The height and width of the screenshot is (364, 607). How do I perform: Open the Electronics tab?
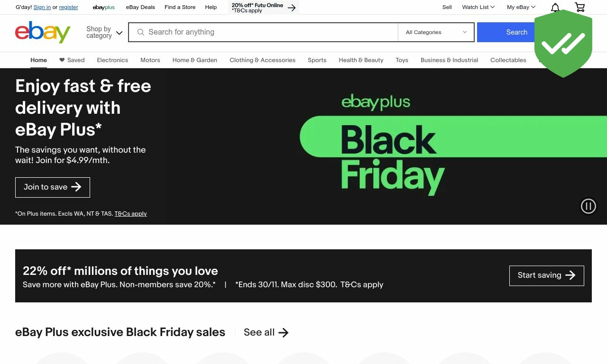112,60
